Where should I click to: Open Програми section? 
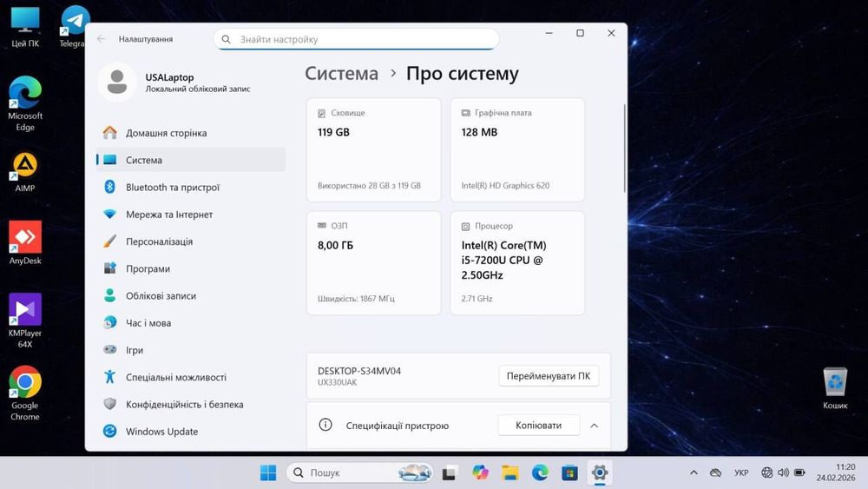pos(191,268)
